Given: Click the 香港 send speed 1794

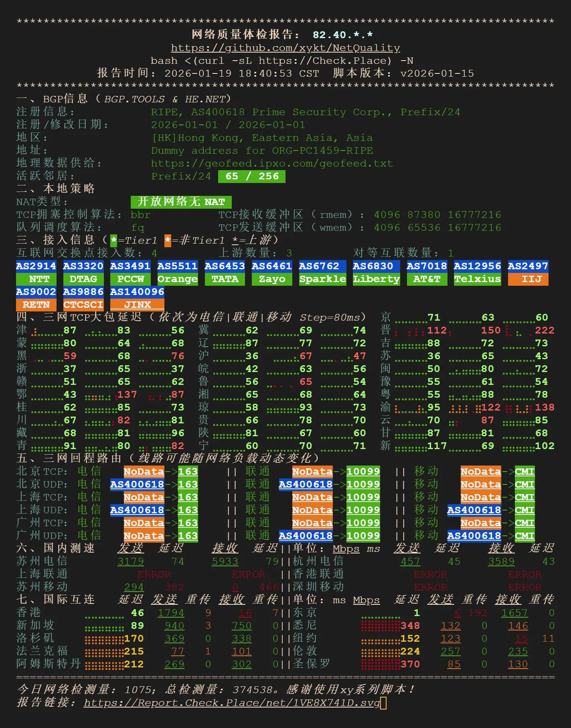Looking at the screenshot, I should click(171, 613).
